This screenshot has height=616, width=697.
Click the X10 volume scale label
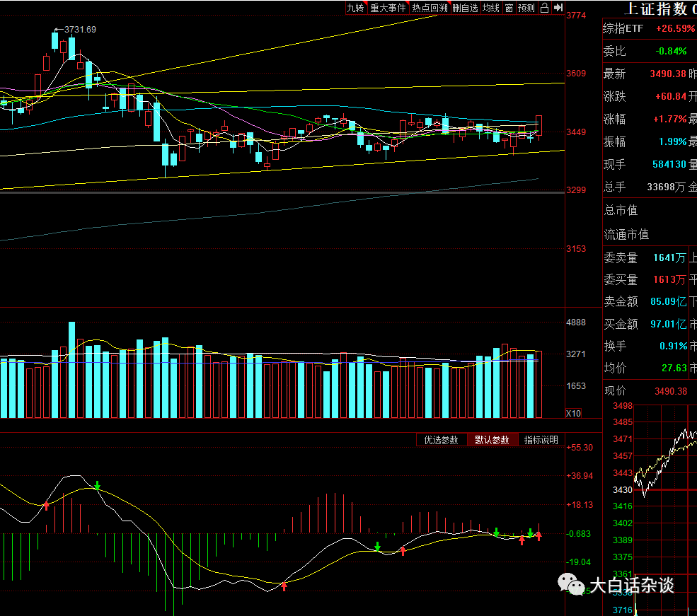click(573, 414)
